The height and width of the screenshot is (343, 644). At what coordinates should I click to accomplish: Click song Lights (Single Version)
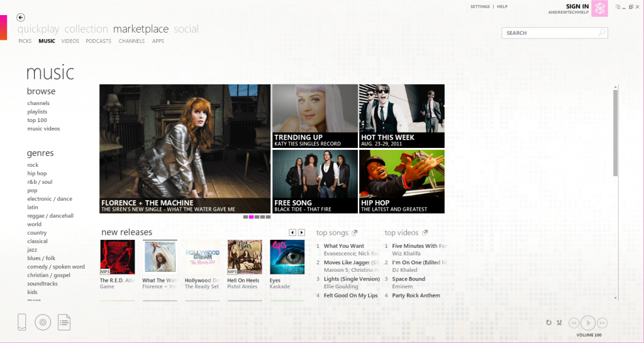(352, 279)
